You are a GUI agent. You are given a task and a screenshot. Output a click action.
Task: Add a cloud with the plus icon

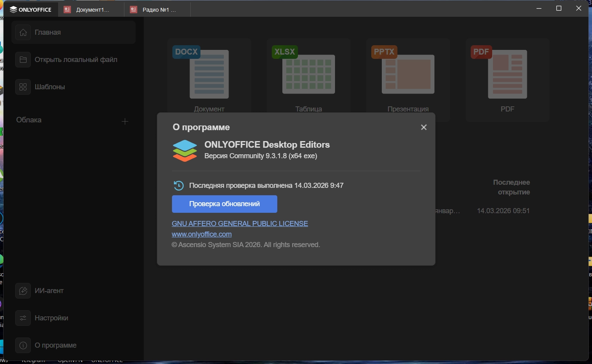125,121
